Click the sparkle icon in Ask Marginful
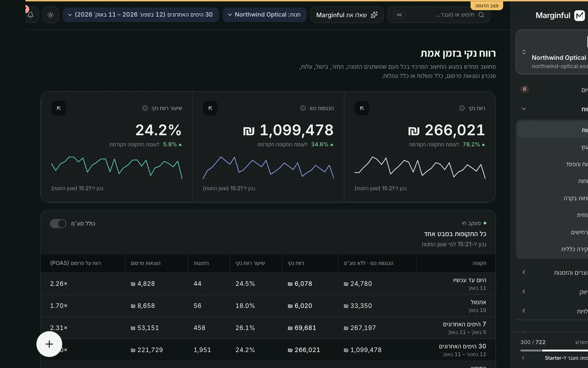This screenshot has height=368, width=588. [x=374, y=15]
